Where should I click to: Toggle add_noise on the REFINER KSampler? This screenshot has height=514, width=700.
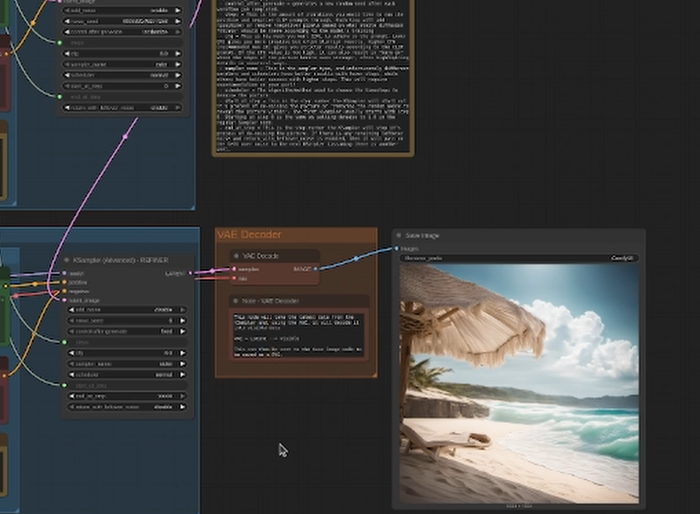tap(124, 309)
